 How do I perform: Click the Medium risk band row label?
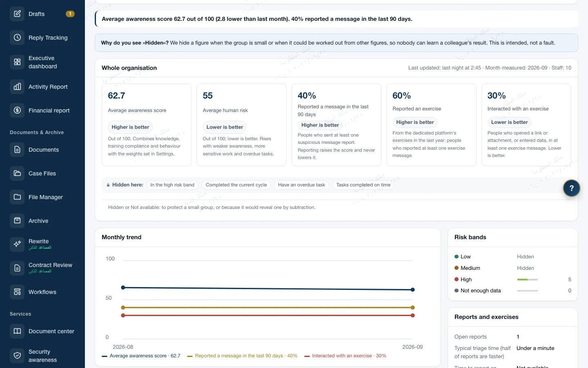point(470,268)
